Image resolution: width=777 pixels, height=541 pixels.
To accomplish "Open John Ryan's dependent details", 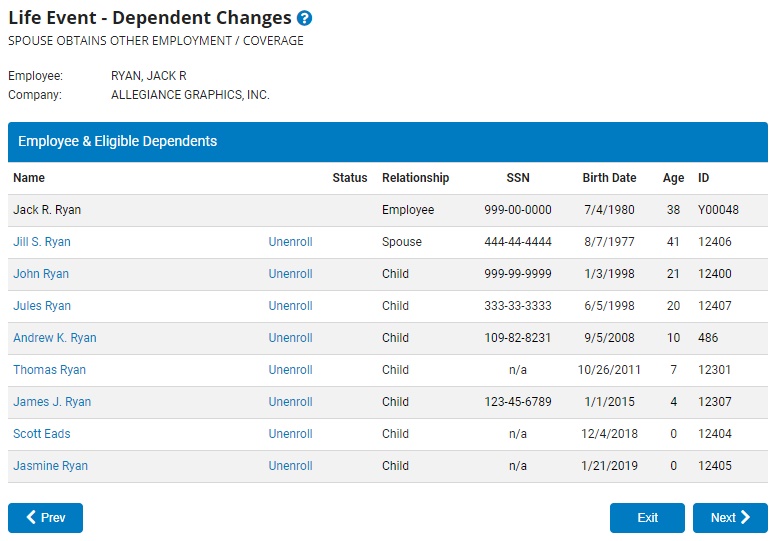I will [41, 274].
